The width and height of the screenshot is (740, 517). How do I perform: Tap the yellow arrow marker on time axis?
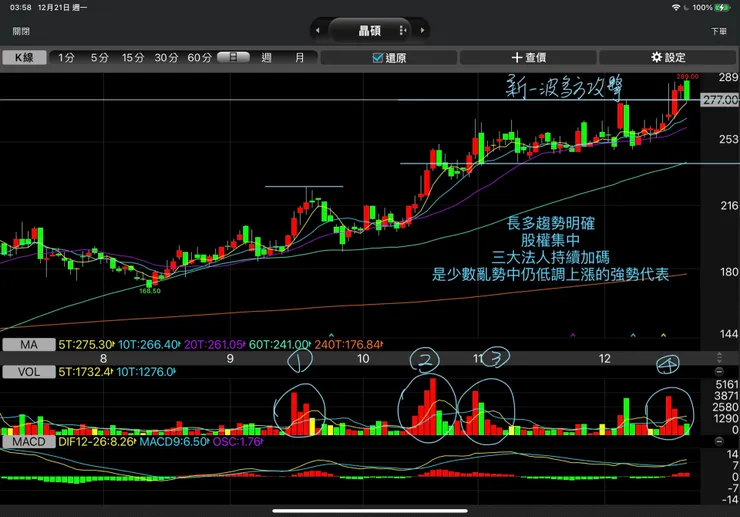(664, 335)
